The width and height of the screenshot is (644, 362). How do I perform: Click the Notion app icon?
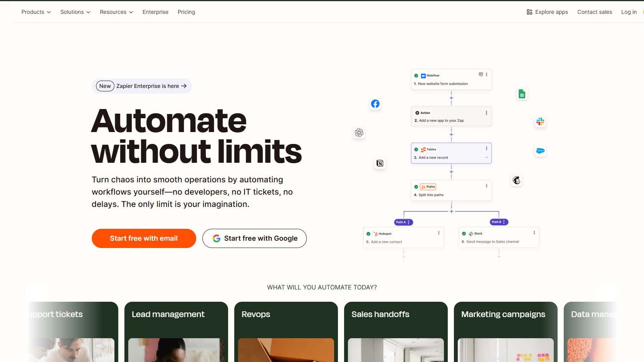pos(380,164)
